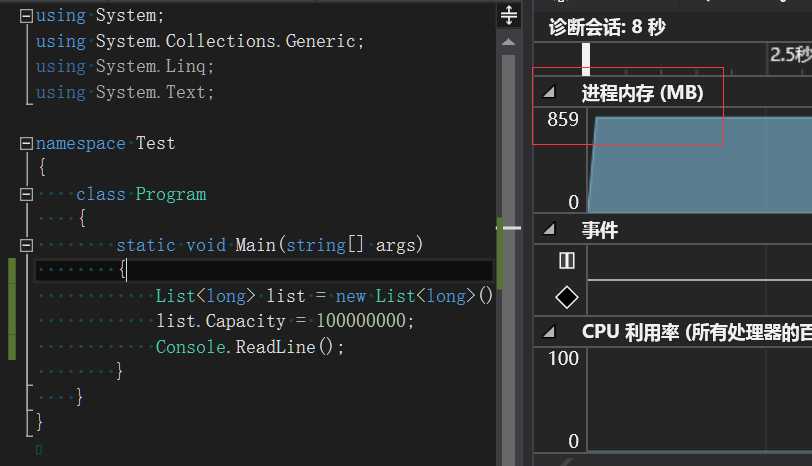Collapse the namespace Test block
The image size is (812, 466).
coord(26,143)
